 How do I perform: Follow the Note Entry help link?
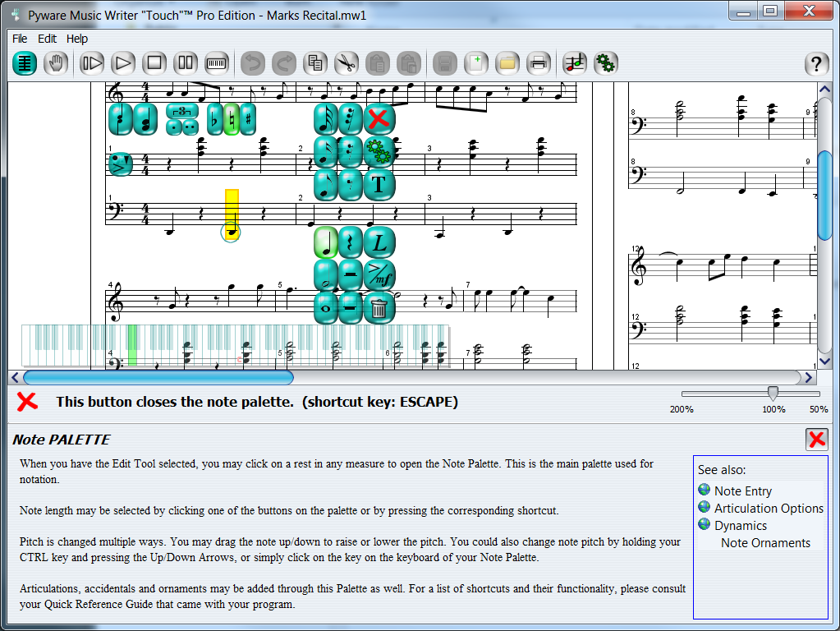[742, 491]
